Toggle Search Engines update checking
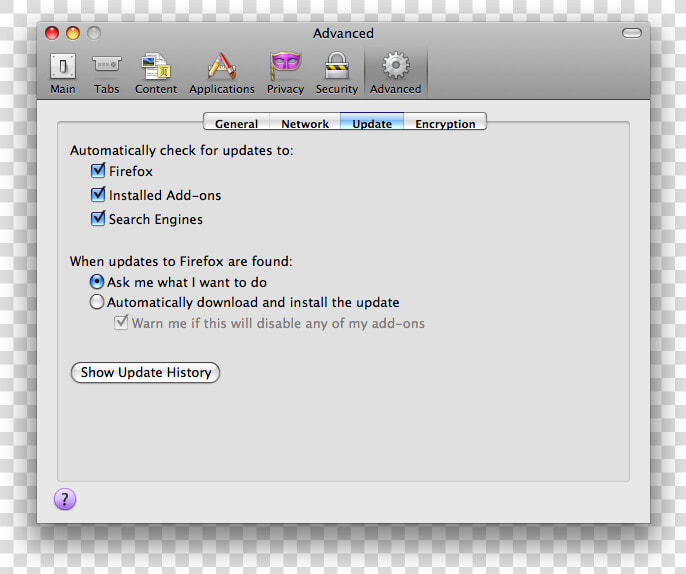Viewport: 686px width, 574px height. pyautogui.click(x=98, y=218)
